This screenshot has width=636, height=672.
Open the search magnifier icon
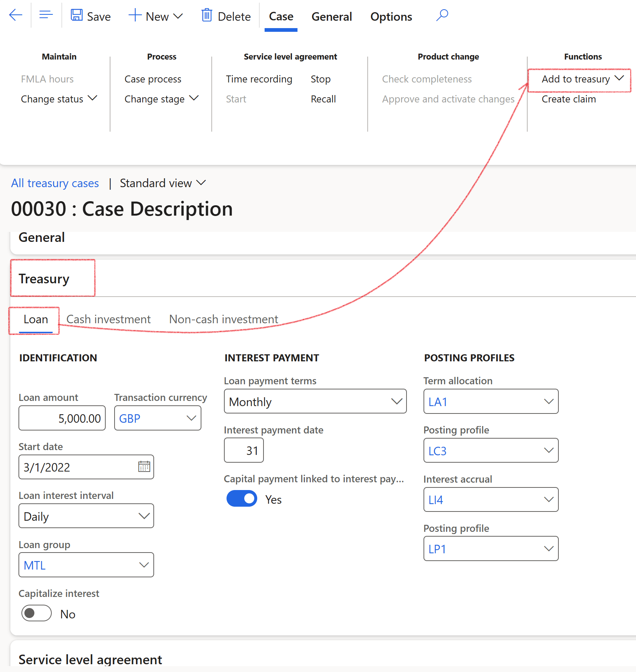442,16
